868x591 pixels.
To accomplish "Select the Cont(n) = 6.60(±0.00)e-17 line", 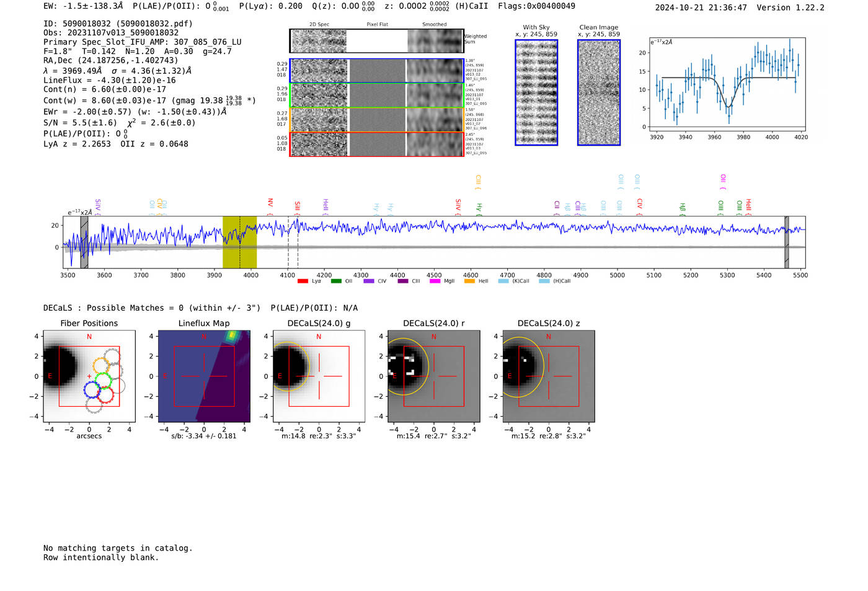I will 105,89.
